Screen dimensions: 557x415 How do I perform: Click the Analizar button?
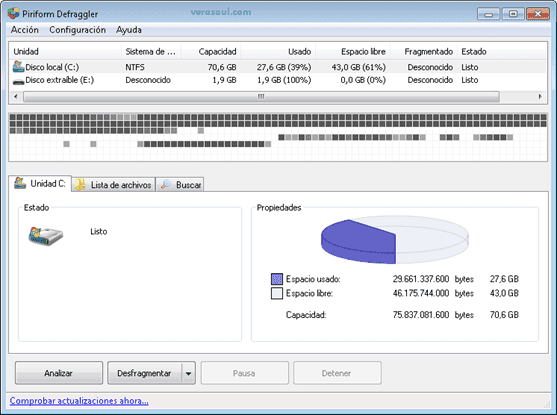click(59, 373)
